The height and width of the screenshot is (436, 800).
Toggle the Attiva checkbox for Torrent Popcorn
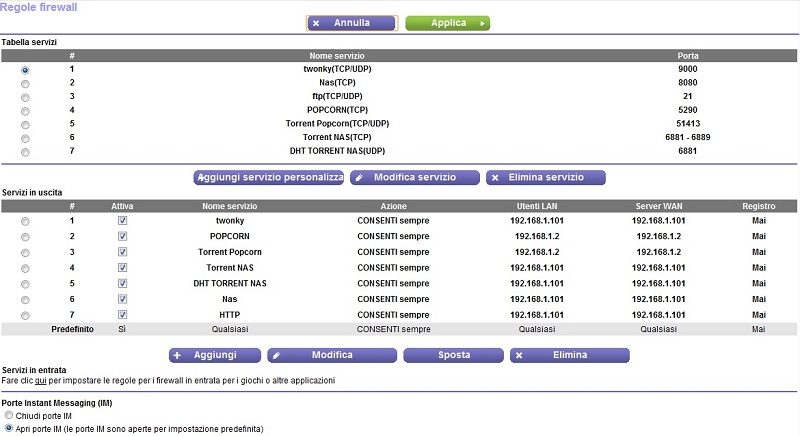coord(122,252)
